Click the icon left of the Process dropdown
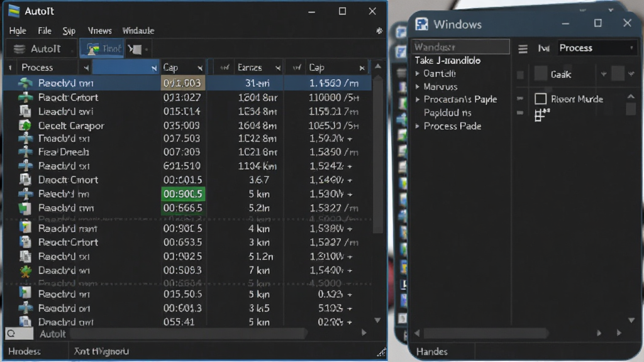The width and height of the screenshot is (644, 362). [x=544, y=48]
